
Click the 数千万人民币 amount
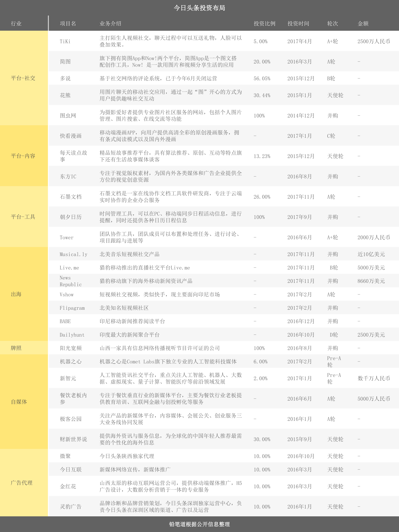click(374, 378)
